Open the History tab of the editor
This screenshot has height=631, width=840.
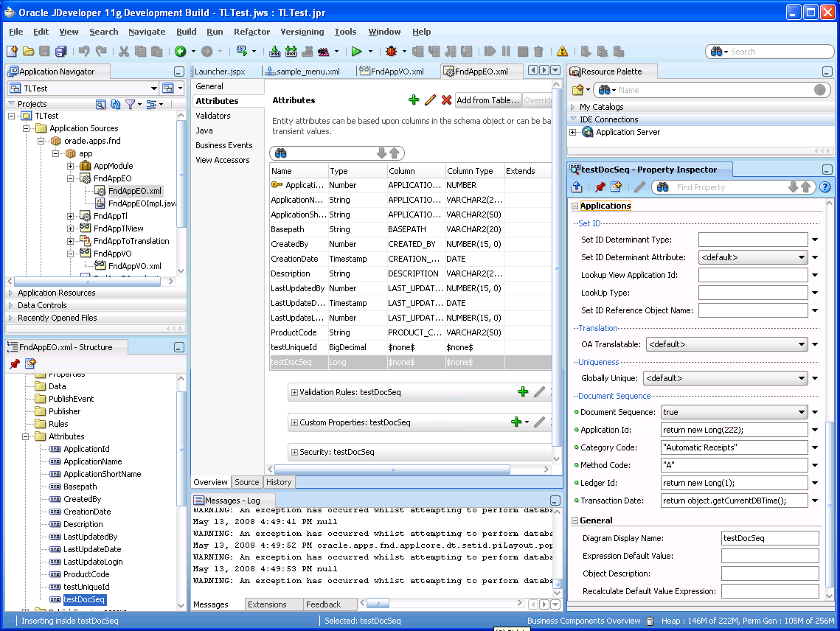coord(279,482)
